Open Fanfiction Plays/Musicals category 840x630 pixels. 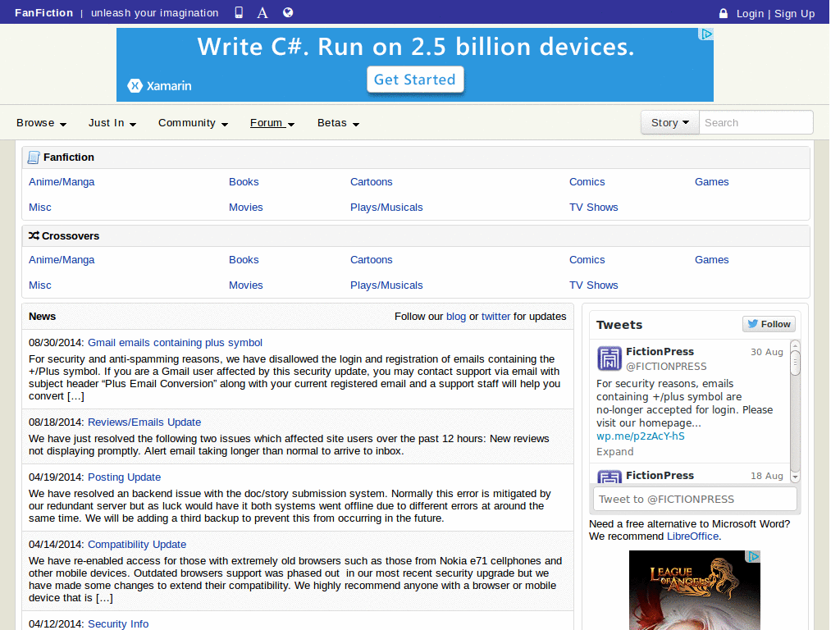coord(386,208)
